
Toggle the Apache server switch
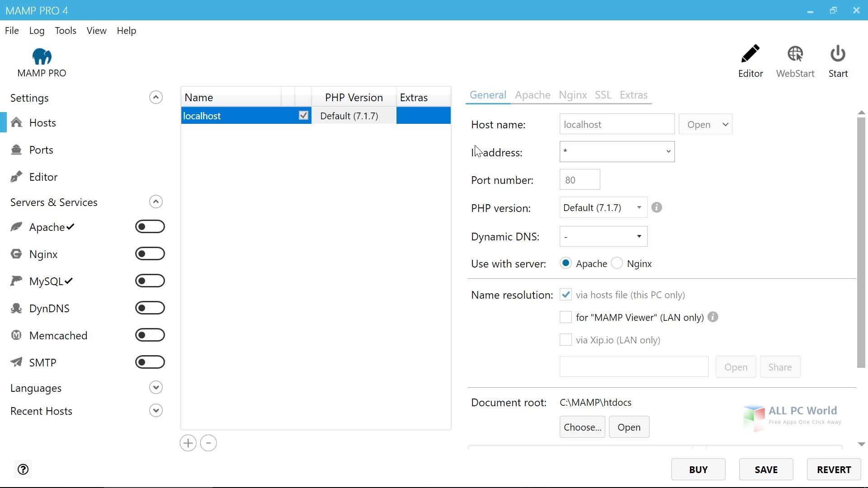(x=150, y=226)
